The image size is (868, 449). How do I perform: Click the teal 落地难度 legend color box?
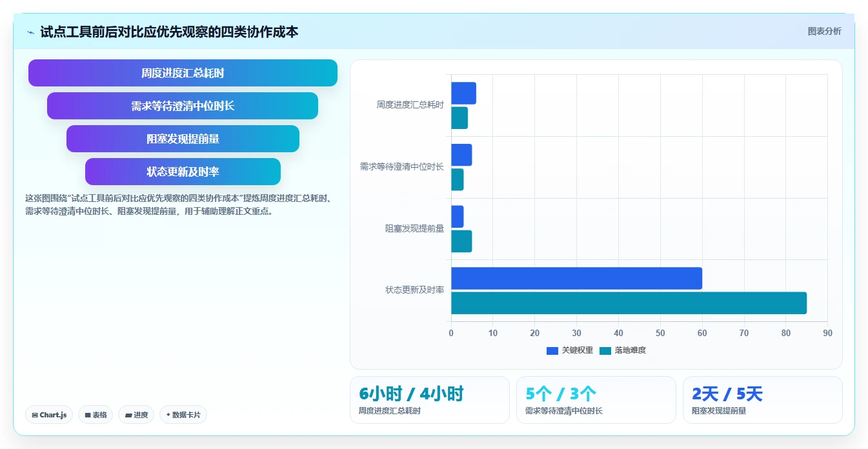point(605,351)
